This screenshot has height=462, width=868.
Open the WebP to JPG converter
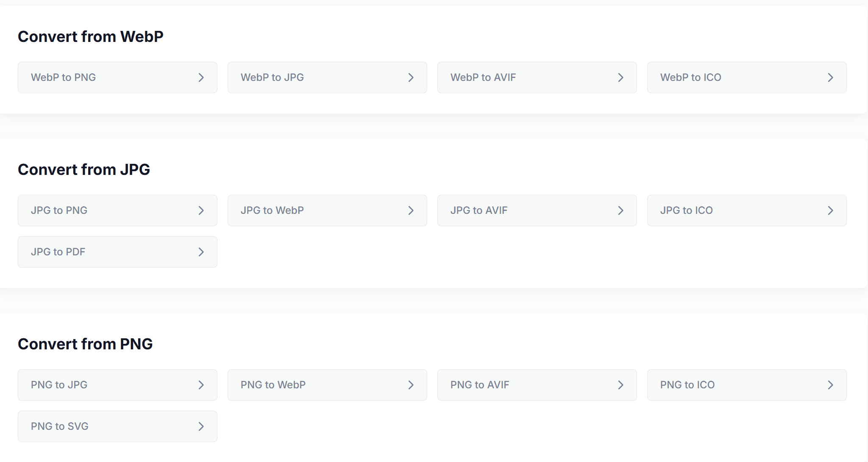[x=327, y=77]
